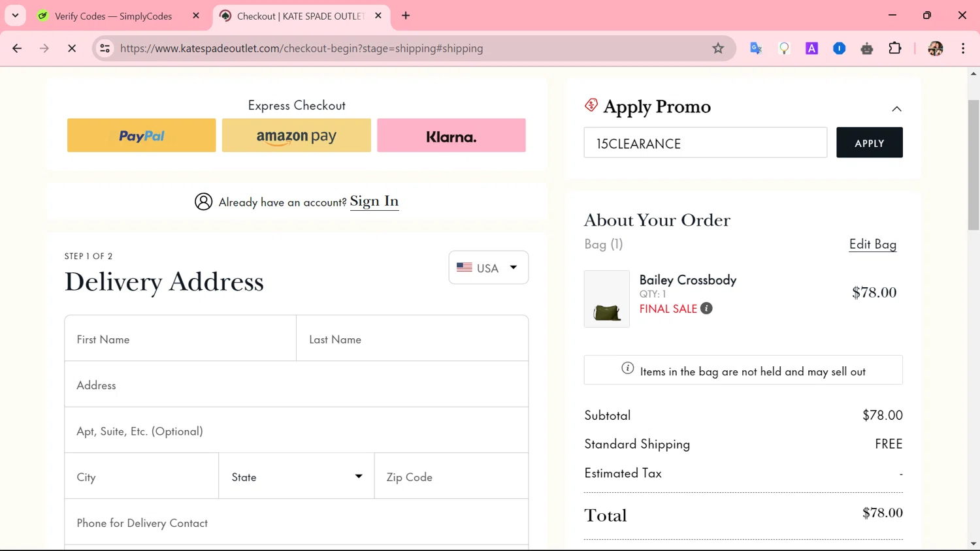
Task: Click the Standard Shipping FREE value
Action: (x=889, y=444)
